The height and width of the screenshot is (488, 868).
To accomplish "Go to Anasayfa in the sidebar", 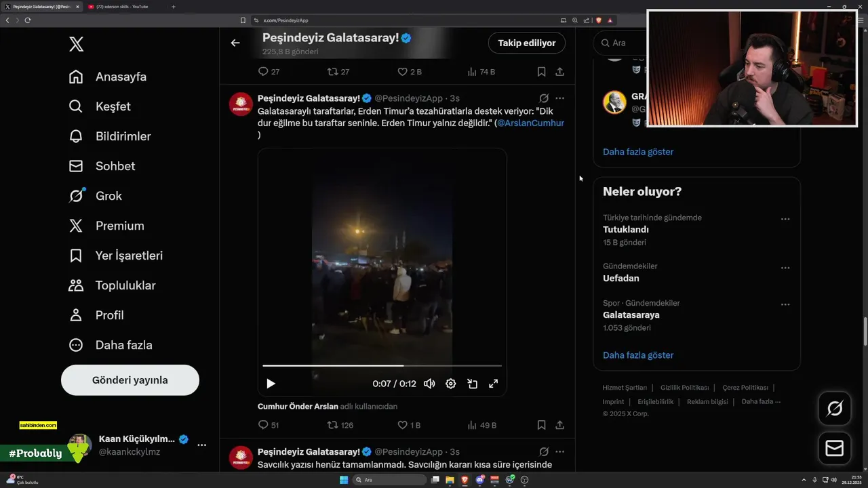I will [x=108, y=77].
